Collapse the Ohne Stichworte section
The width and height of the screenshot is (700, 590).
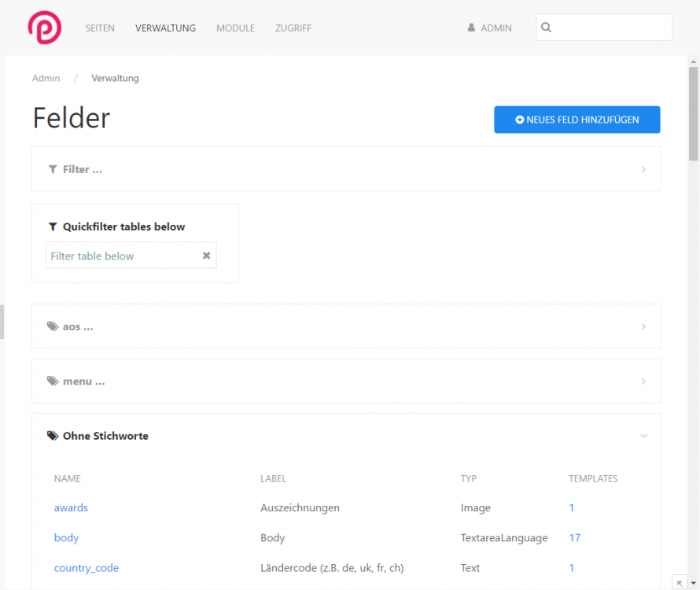click(x=643, y=435)
